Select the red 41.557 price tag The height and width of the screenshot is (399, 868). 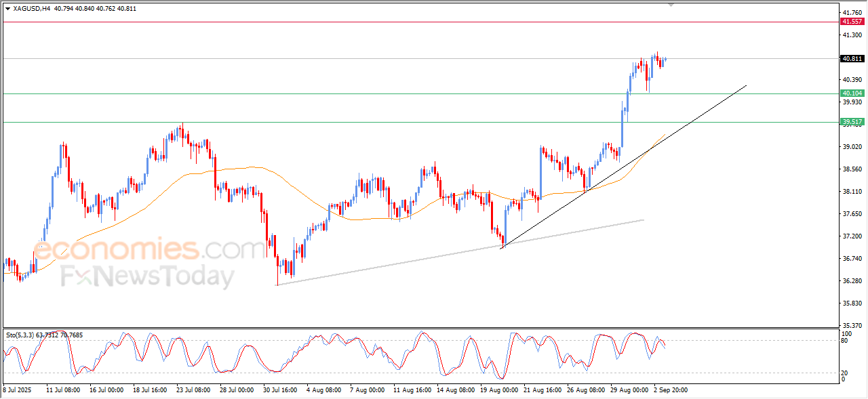pos(852,22)
